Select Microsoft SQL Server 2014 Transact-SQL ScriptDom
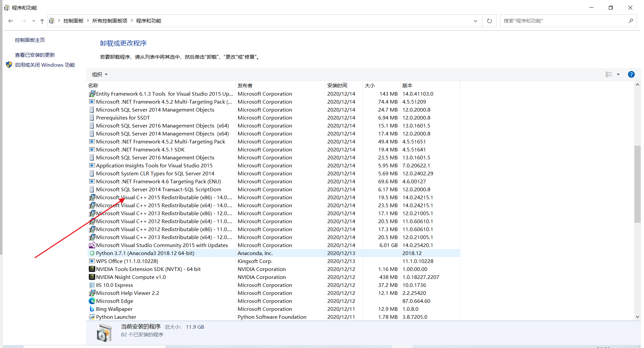The width and height of the screenshot is (644, 348). pyautogui.click(x=273, y=190)
